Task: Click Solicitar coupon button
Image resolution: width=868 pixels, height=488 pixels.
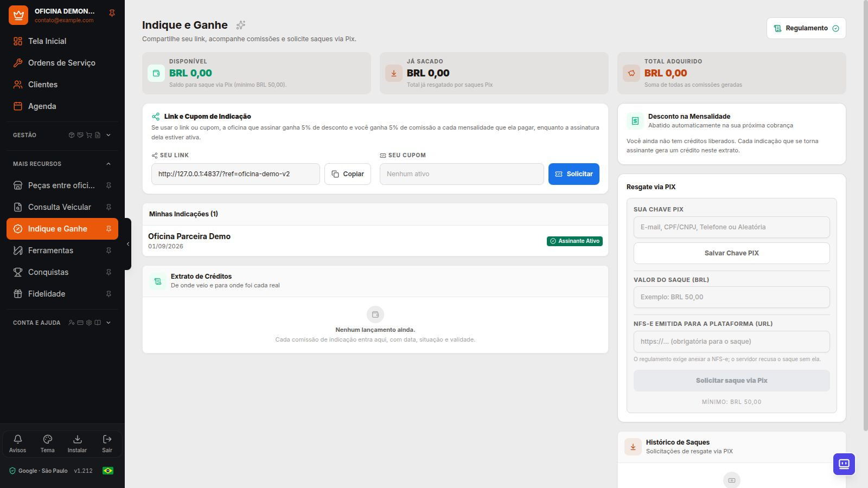Action: coord(574,174)
